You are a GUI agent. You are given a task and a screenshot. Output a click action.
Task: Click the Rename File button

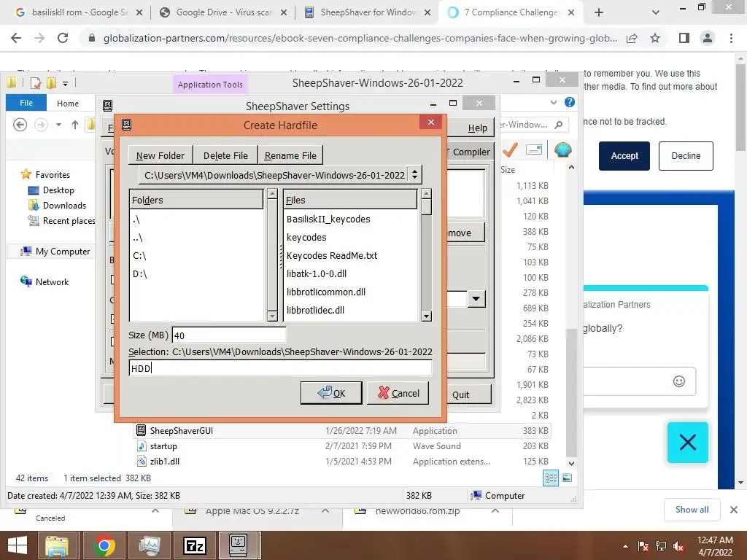tap(290, 155)
